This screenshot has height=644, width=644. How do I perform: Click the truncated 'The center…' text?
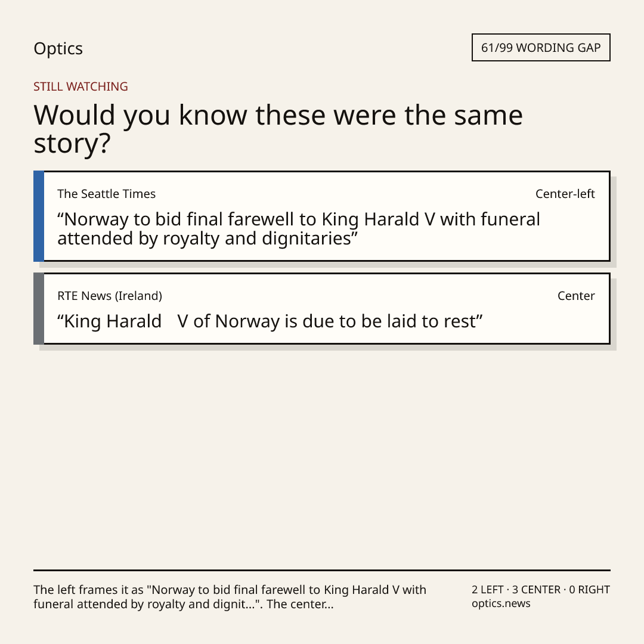pos(300,604)
